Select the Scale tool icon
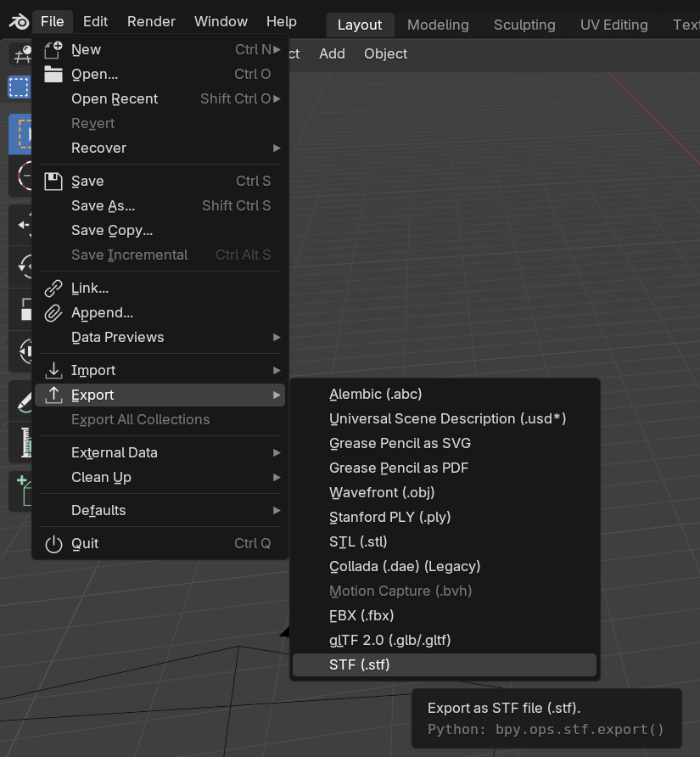The image size is (700, 757). point(20,309)
